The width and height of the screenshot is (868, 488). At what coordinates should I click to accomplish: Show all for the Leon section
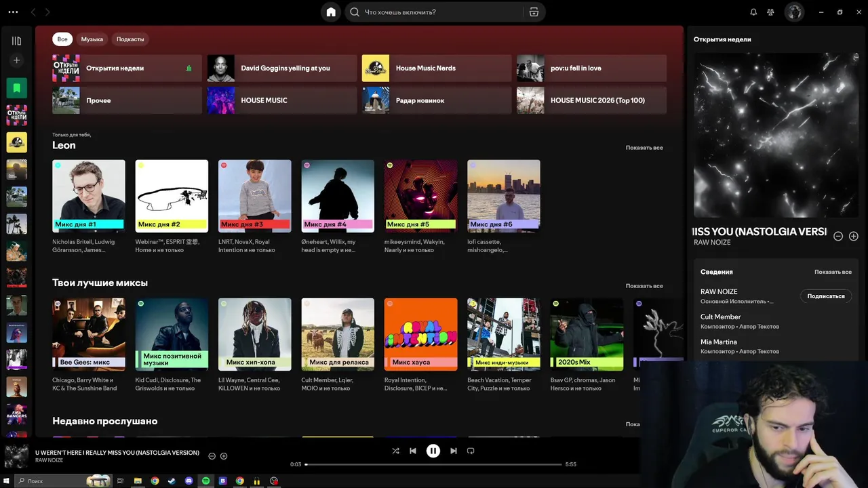click(x=644, y=148)
